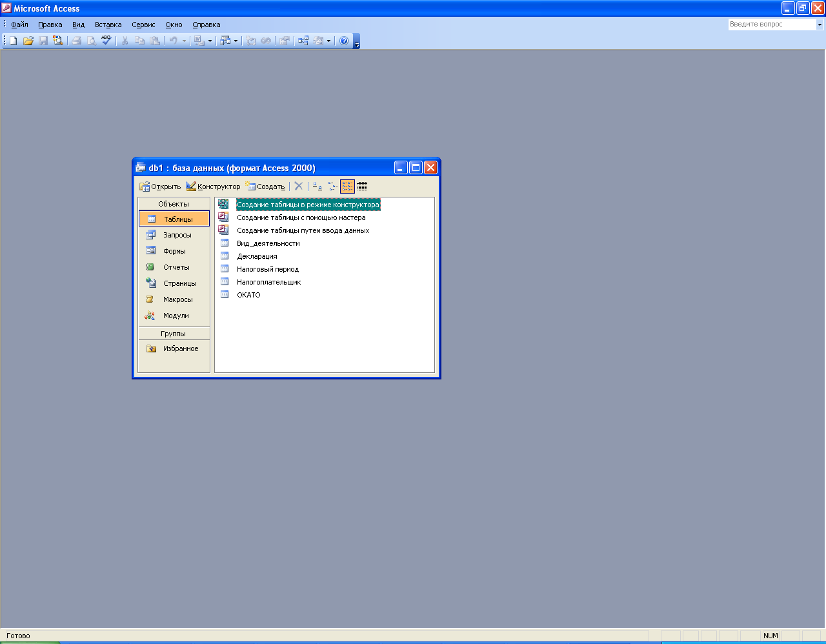The image size is (826, 644).
Task: Click the 'Введите вопрос' help input field
Action: (x=772, y=25)
